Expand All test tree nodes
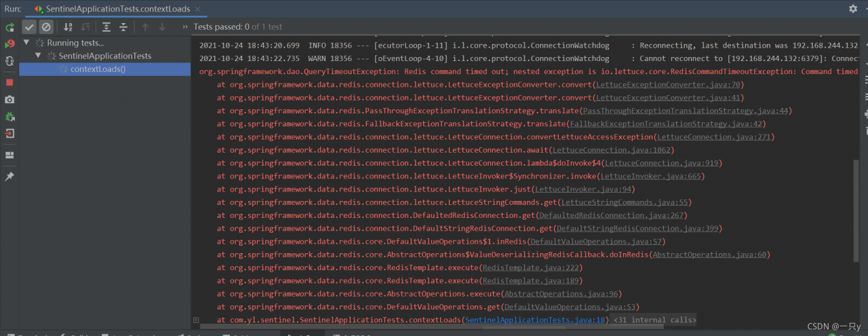The height and width of the screenshot is (336, 868). [106, 27]
